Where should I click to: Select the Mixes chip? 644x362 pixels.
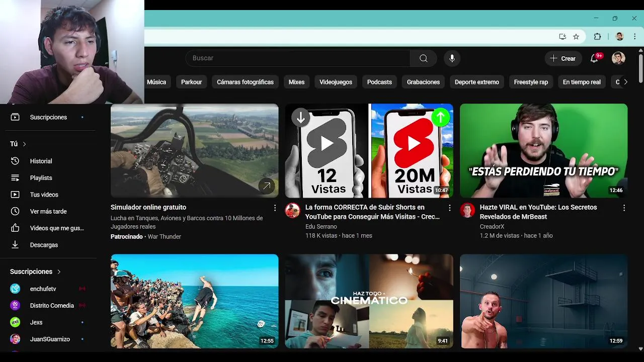[x=296, y=82]
